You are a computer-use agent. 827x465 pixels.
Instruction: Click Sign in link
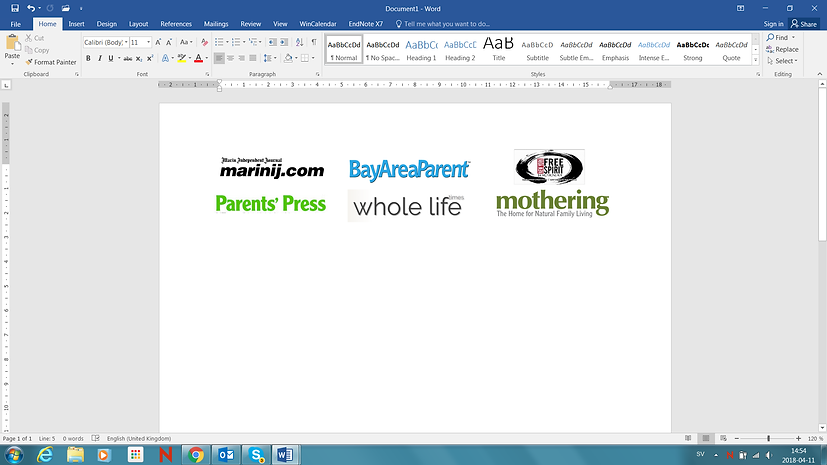(x=773, y=24)
